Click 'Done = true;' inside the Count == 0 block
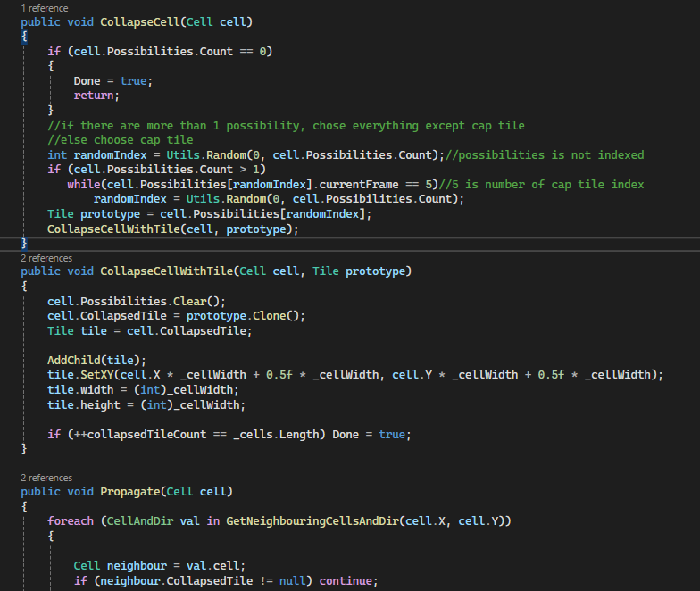This screenshot has width=700, height=591. pos(112,80)
